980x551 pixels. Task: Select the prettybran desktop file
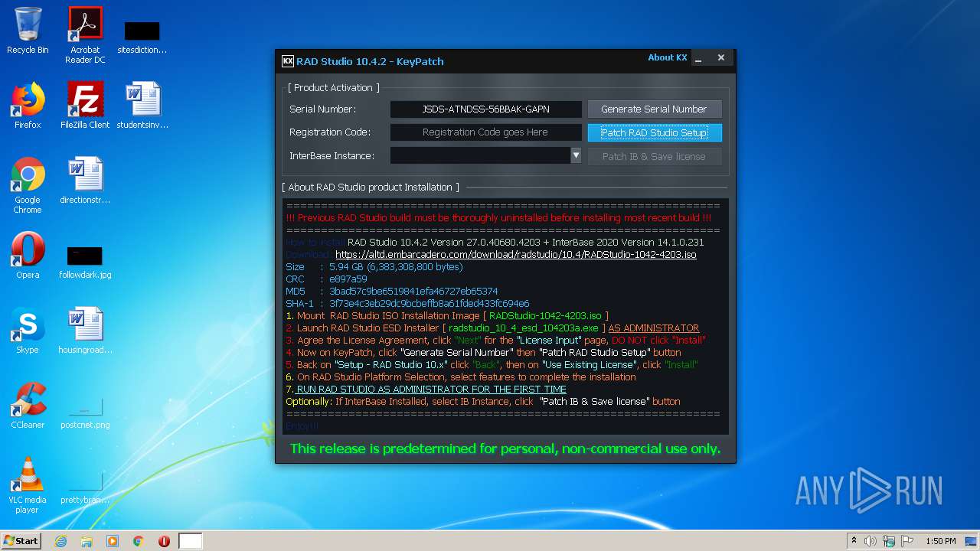85,488
